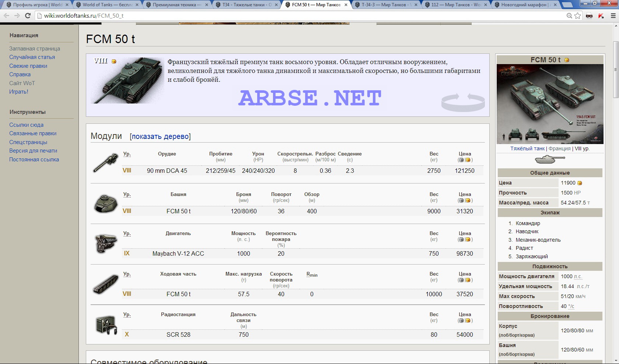Open the Свежие правки link

tap(28, 66)
